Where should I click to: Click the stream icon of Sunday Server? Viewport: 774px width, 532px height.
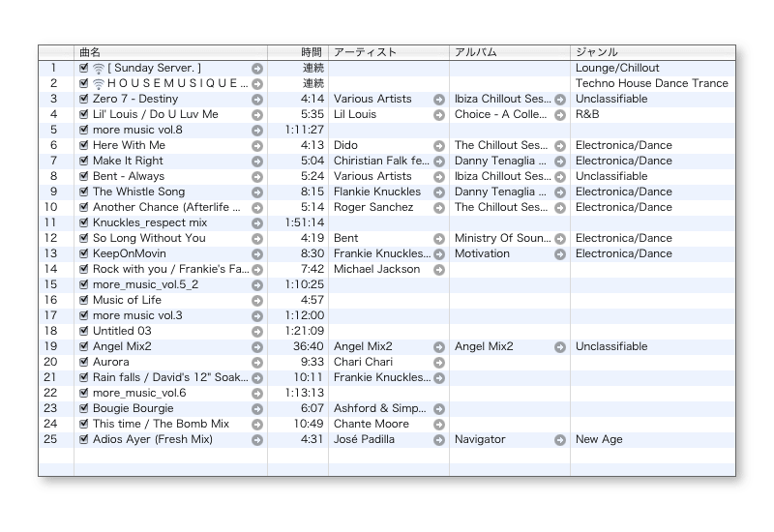pos(99,69)
